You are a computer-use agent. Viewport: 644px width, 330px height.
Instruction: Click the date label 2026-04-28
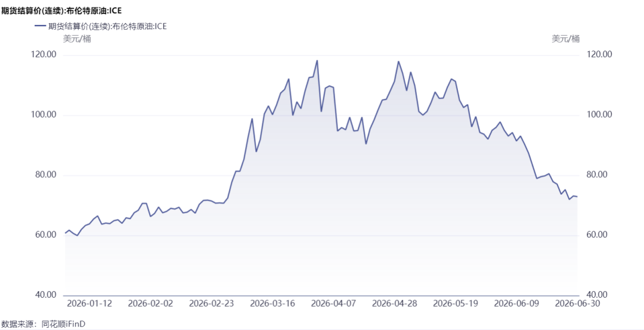(394, 304)
